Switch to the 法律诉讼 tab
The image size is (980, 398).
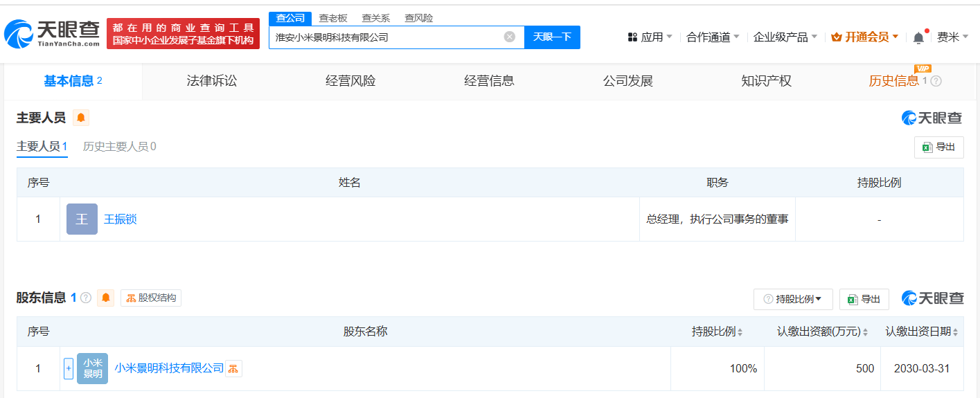pos(212,81)
